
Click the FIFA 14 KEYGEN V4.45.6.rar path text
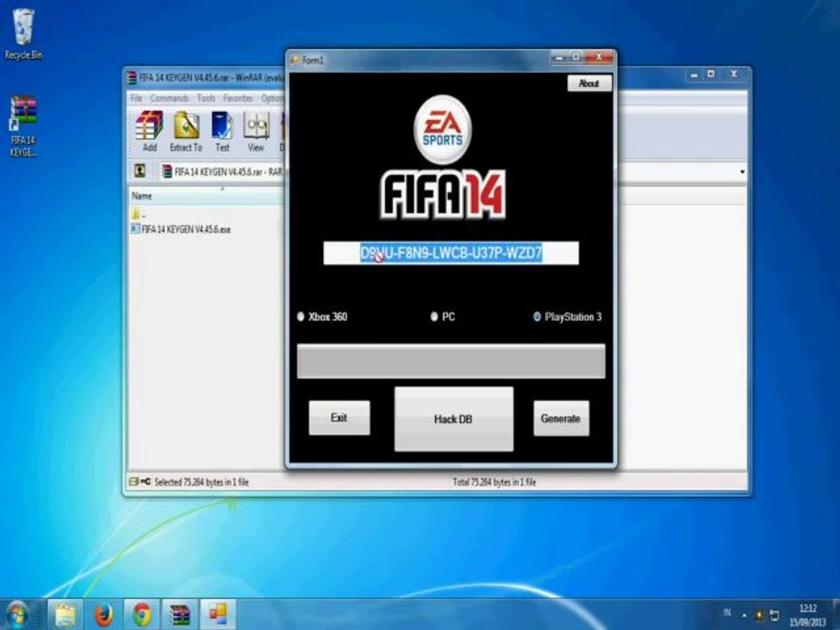tap(228, 172)
